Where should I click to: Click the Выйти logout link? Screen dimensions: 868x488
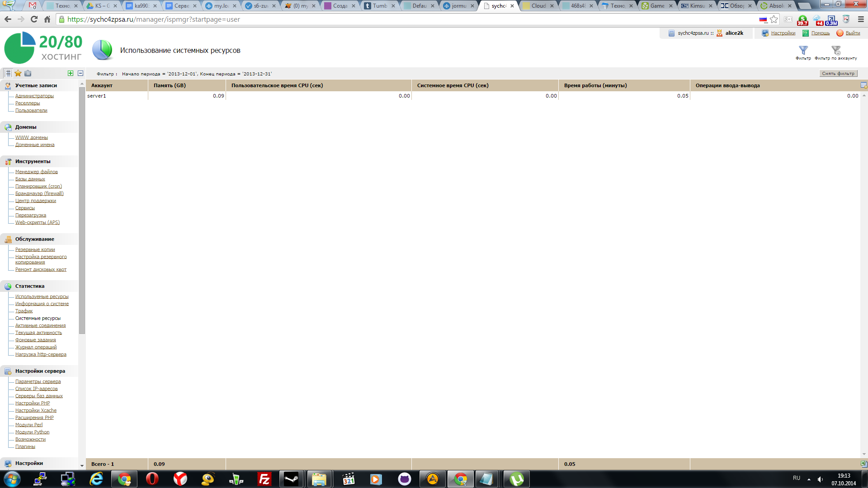[x=853, y=33]
